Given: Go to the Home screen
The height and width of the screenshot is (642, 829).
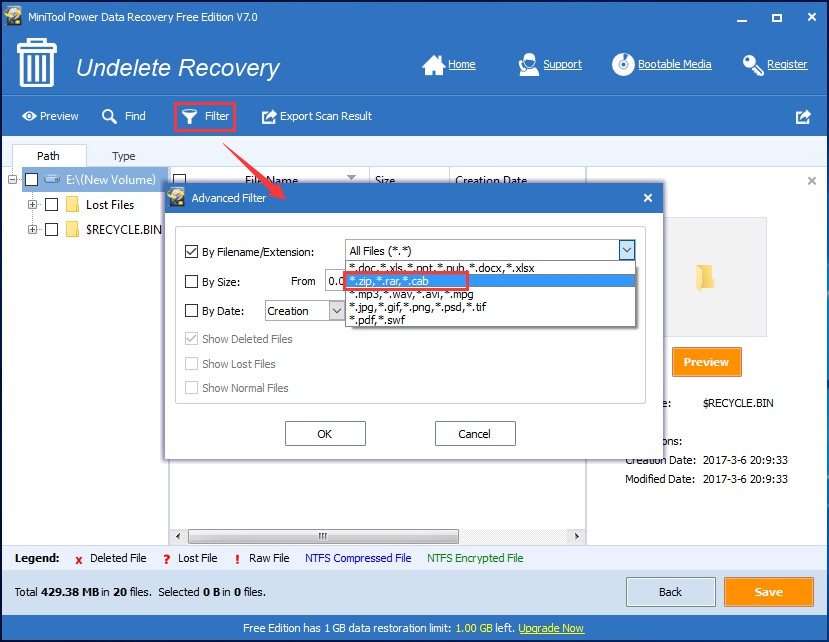Looking at the screenshot, I should click(x=449, y=64).
